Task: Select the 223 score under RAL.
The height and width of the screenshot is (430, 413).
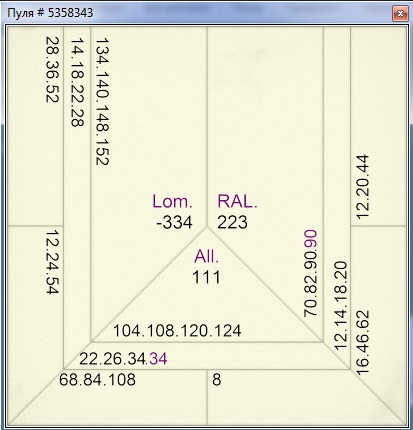Action: [232, 222]
